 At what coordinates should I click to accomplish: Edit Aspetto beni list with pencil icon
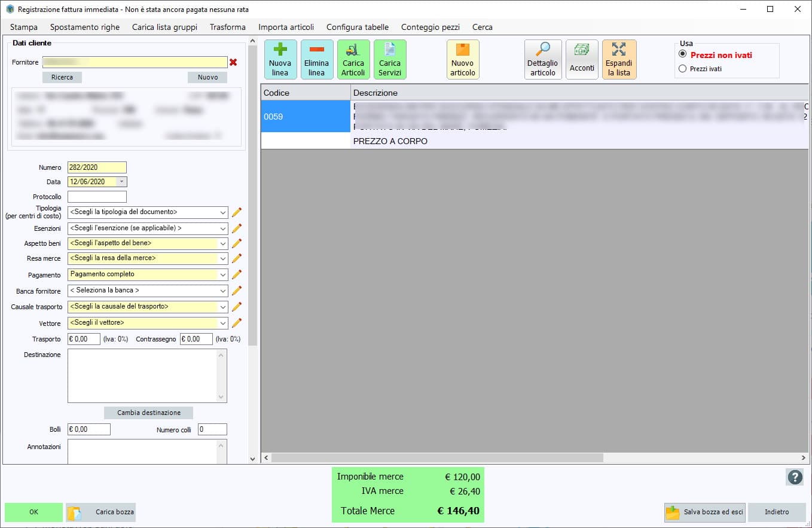[237, 243]
